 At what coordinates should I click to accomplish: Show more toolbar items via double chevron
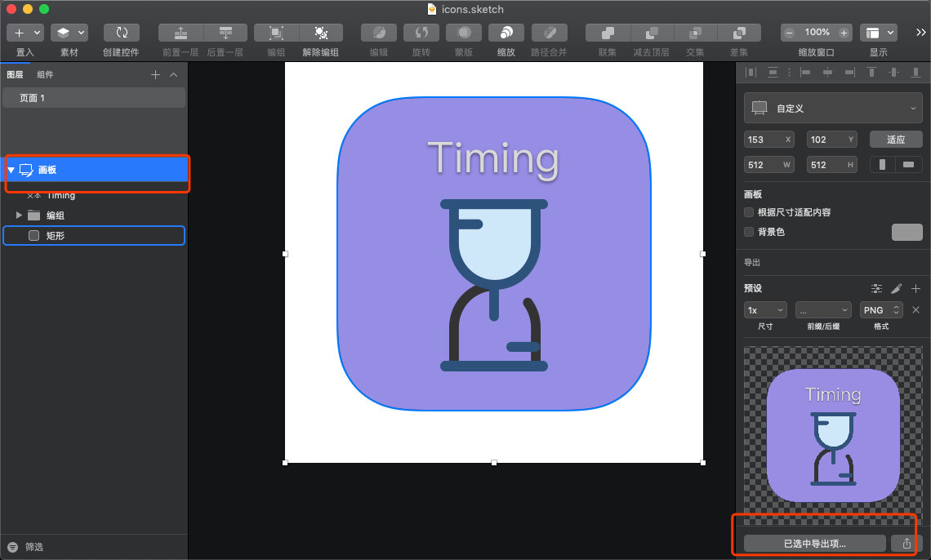921,33
